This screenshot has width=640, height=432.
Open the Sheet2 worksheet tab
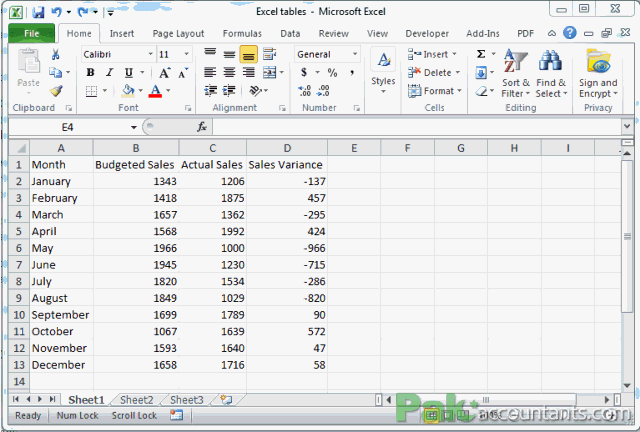click(137, 400)
